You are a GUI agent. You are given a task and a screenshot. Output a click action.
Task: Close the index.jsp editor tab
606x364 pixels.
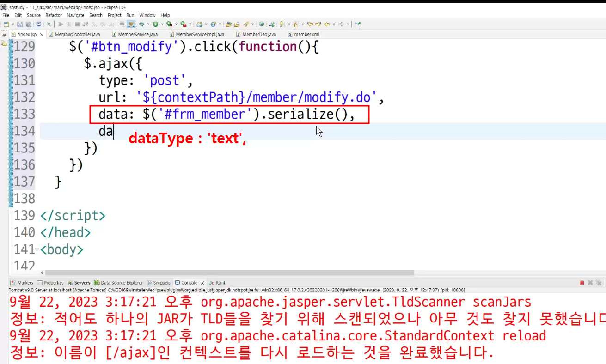42,35
